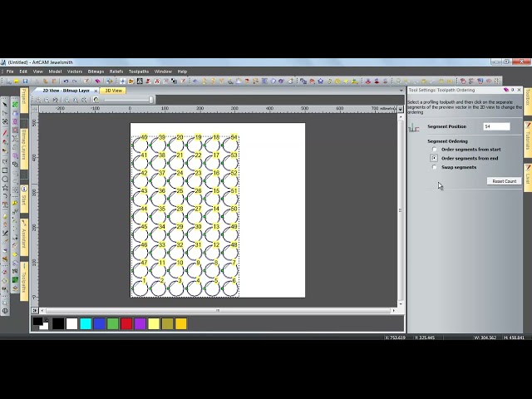
Task: Select the rectangle drawing tool
Action: (x=5, y=170)
